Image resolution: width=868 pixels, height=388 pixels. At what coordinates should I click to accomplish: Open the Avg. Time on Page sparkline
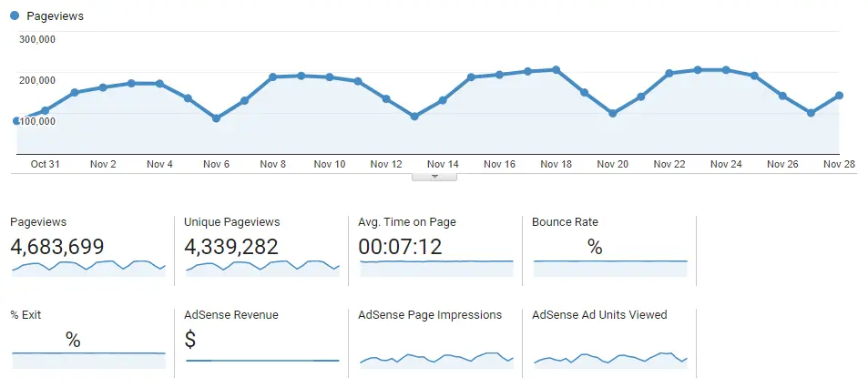(x=437, y=269)
